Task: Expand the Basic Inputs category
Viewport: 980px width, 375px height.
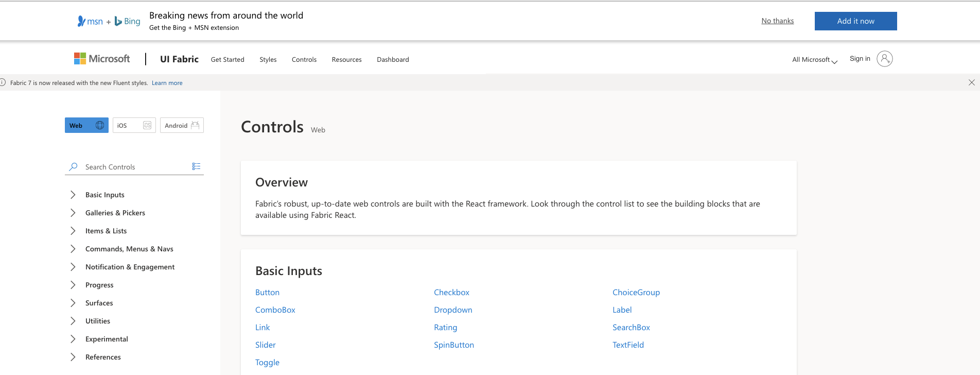Action: 73,195
